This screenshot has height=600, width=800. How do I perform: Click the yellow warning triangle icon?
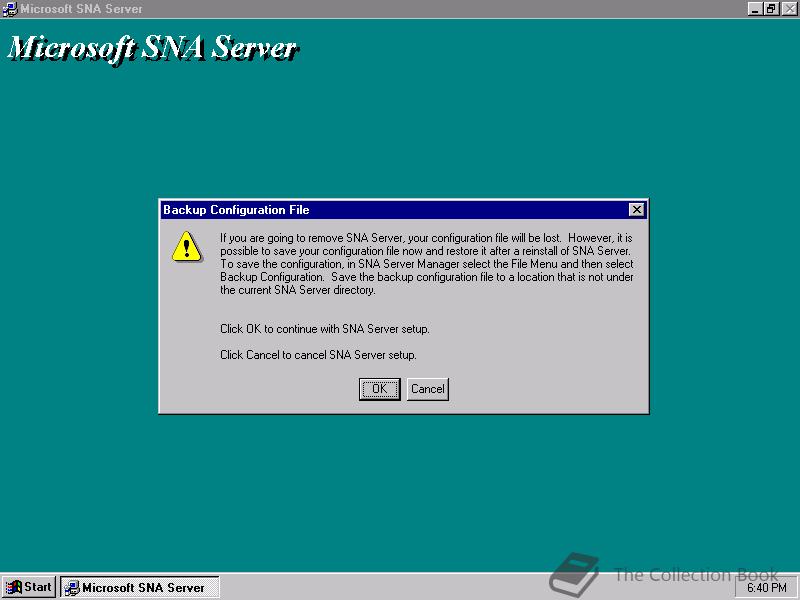click(x=187, y=246)
